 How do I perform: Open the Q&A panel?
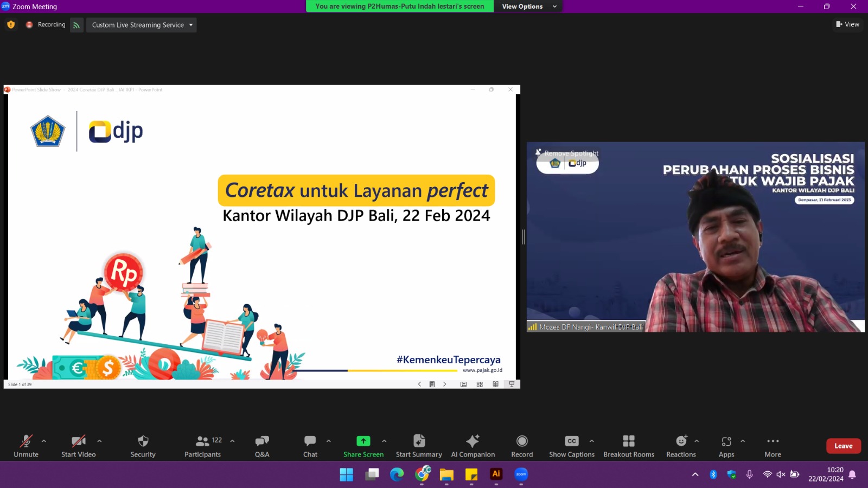click(262, 446)
